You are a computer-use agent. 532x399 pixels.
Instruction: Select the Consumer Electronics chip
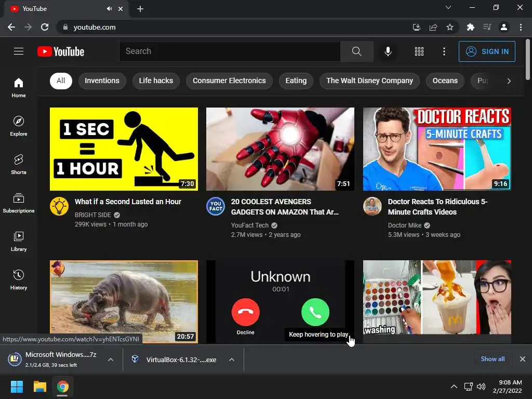229,81
